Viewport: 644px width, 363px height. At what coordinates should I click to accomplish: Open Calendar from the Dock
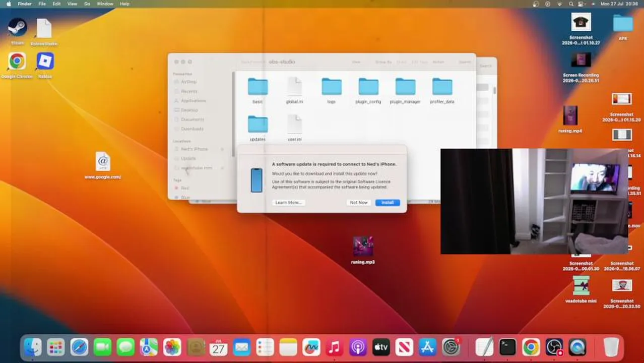click(x=218, y=347)
